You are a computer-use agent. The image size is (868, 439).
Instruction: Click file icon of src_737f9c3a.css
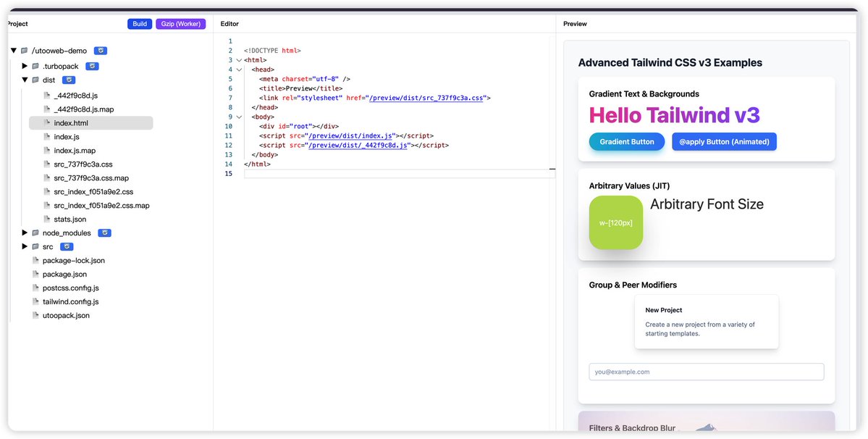click(x=47, y=164)
